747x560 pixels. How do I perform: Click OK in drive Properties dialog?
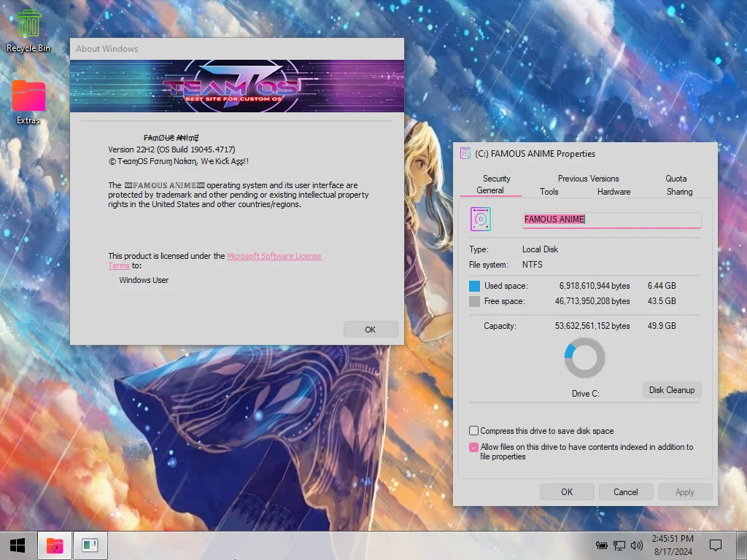pos(567,492)
